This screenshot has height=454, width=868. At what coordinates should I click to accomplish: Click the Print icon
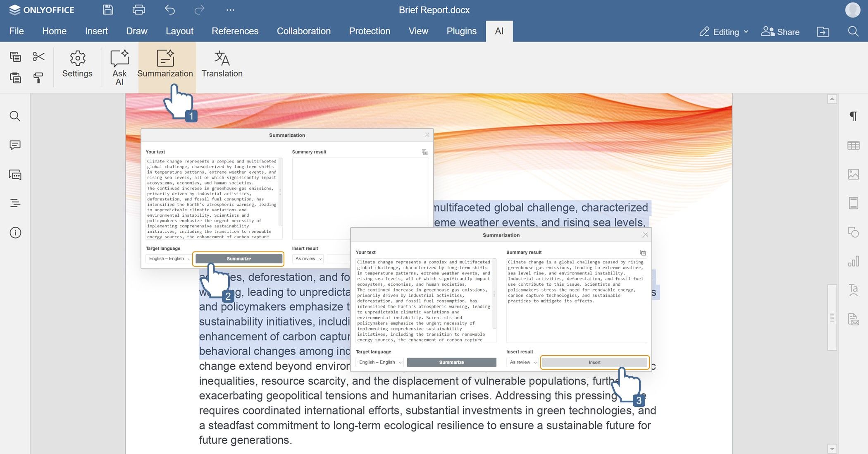click(x=138, y=10)
